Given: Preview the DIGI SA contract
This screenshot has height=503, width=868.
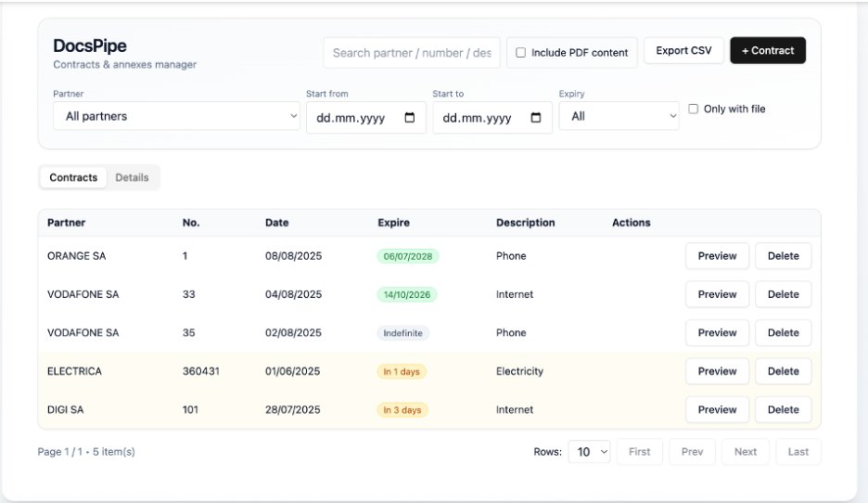Looking at the screenshot, I should pyautogui.click(x=717, y=409).
